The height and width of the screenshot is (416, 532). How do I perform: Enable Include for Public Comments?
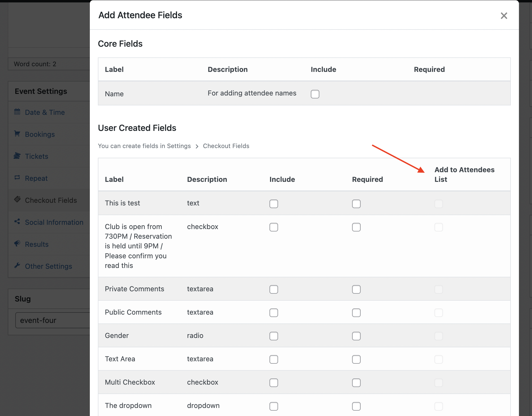tap(274, 313)
